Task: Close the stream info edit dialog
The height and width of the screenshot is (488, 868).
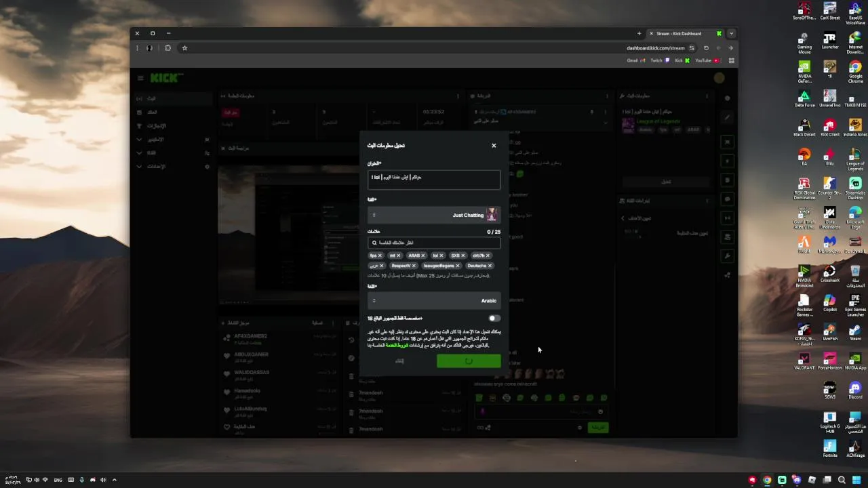Action: click(494, 146)
